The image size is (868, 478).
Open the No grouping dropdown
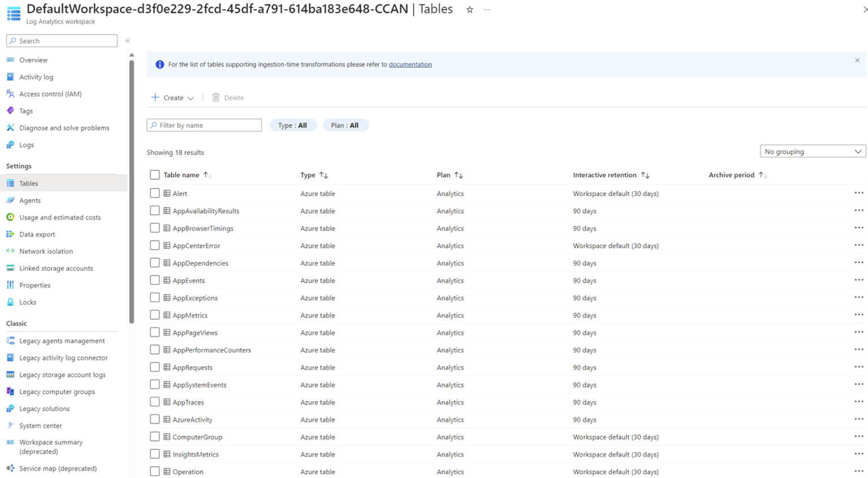pos(813,151)
